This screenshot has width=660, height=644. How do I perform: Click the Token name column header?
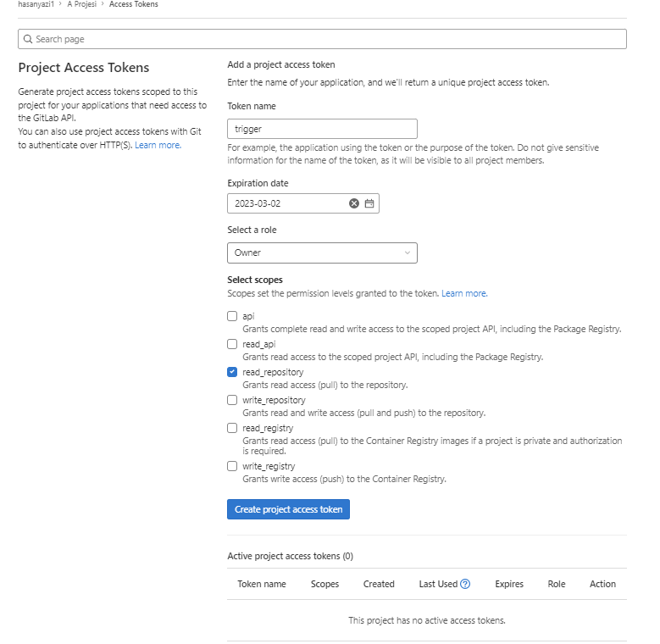pos(262,584)
